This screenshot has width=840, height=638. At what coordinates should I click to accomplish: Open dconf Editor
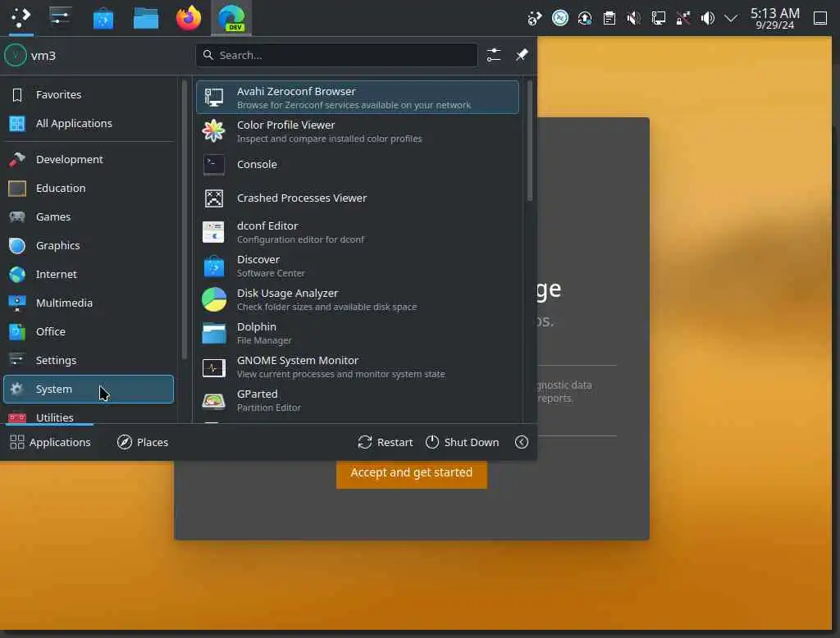coord(358,232)
